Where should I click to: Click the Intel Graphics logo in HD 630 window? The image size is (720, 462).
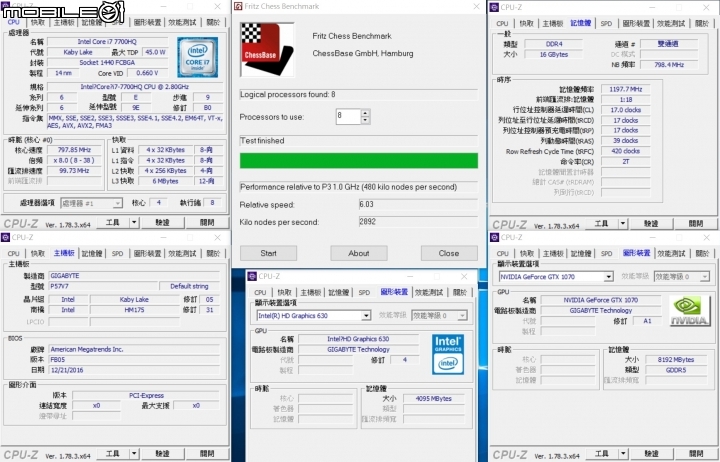pyautogui.click(x=448, y=354)
